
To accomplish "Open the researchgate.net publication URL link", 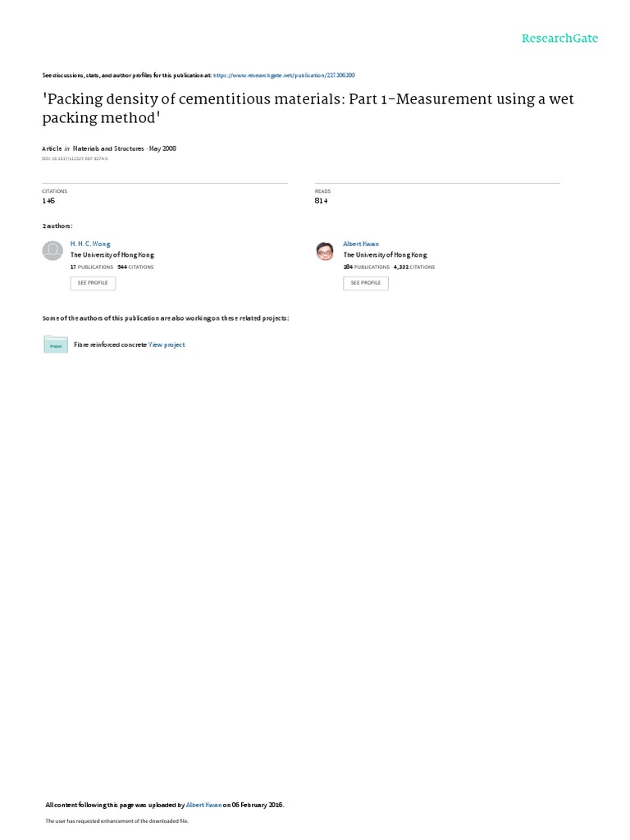I will [284, 75].
